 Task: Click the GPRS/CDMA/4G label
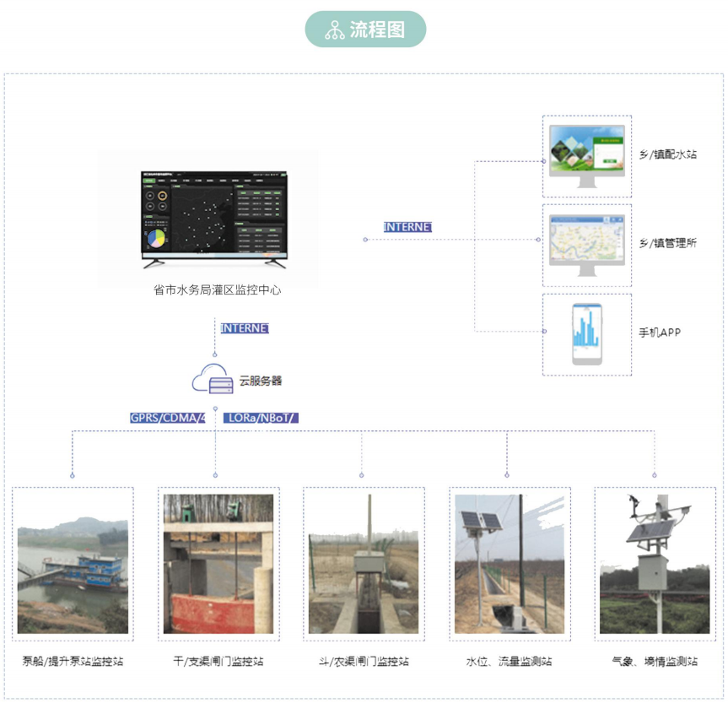point(169,418)
